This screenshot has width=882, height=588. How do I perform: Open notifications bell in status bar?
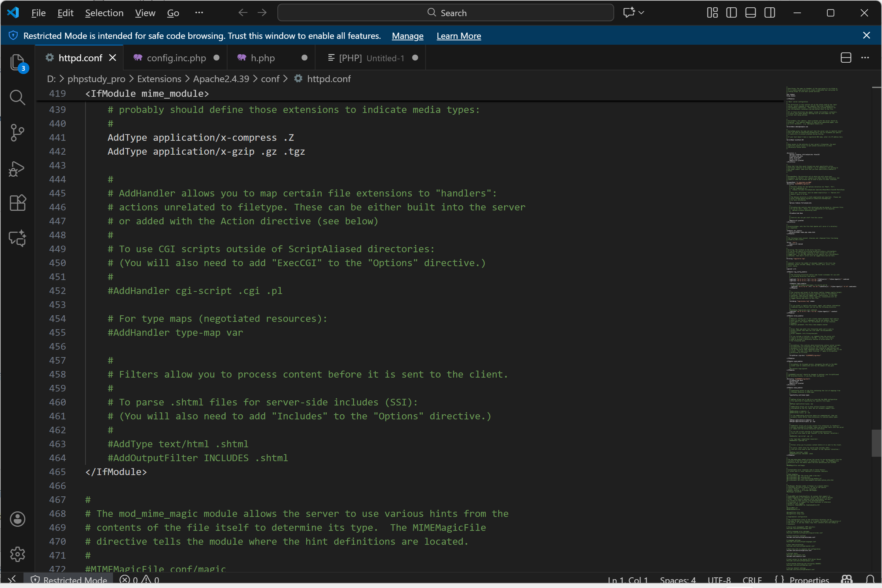coord(870,579)
